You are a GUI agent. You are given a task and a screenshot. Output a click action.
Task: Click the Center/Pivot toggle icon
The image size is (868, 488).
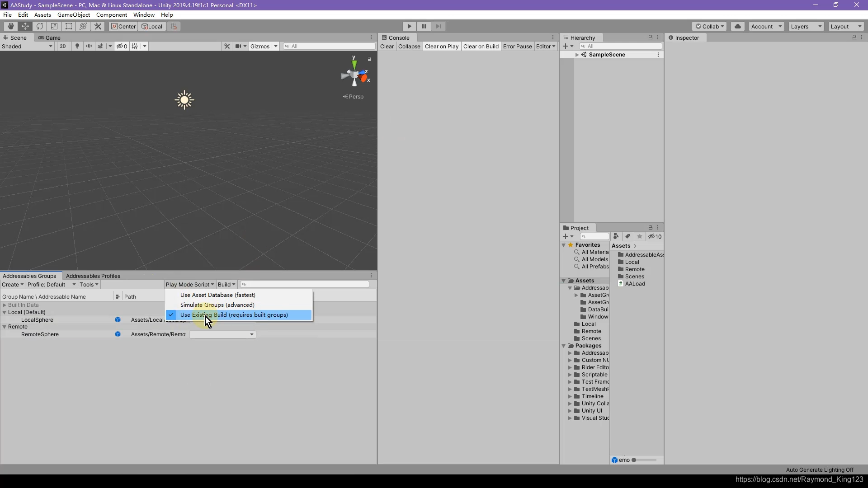[x=123, y=26]
